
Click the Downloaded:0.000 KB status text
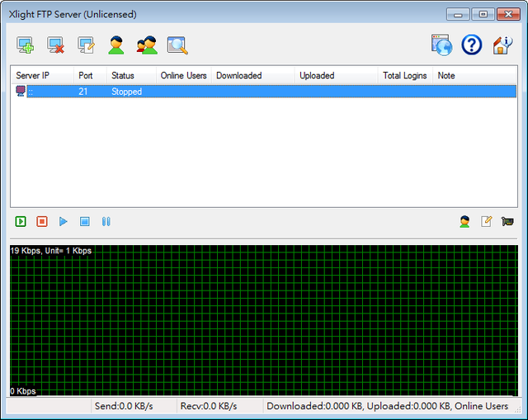point(315,406)
